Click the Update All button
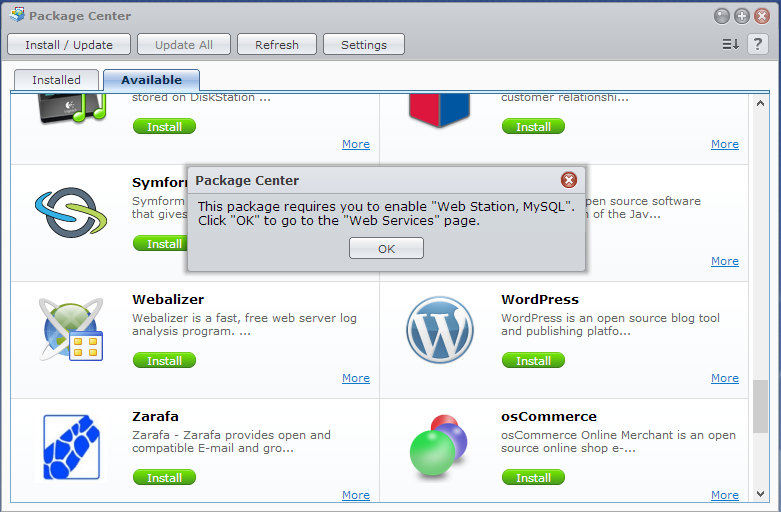Screen dimensions: 781x512 pos(184,44)
